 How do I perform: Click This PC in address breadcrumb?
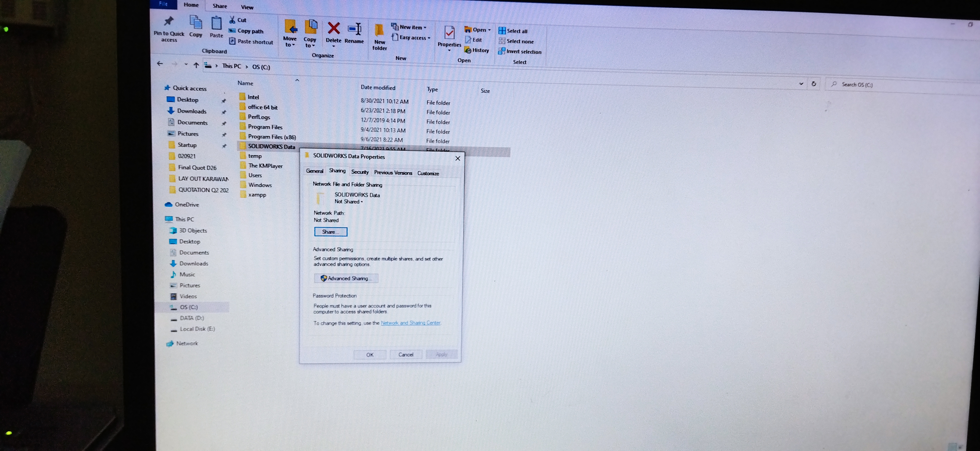pyautogui.click(x=232, y=66)
